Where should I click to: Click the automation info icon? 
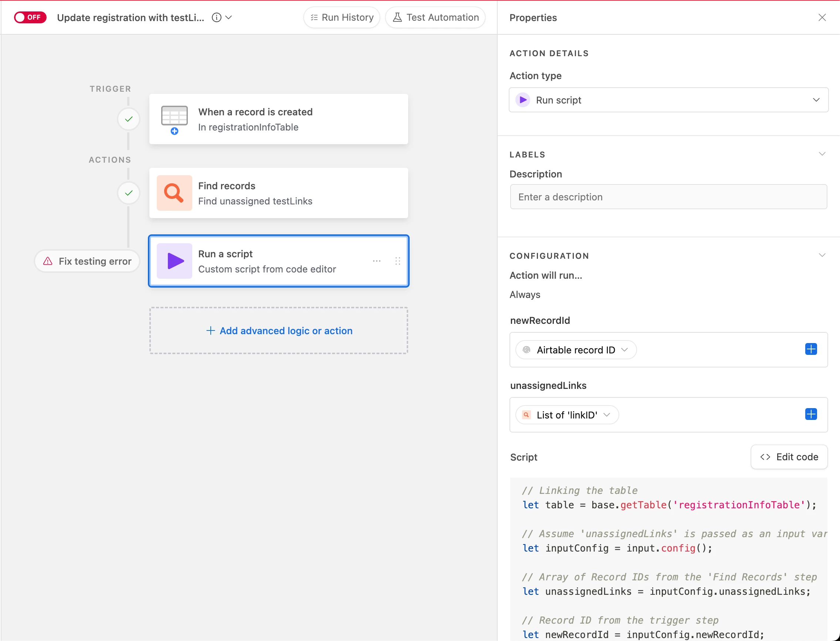pos(216,17)
